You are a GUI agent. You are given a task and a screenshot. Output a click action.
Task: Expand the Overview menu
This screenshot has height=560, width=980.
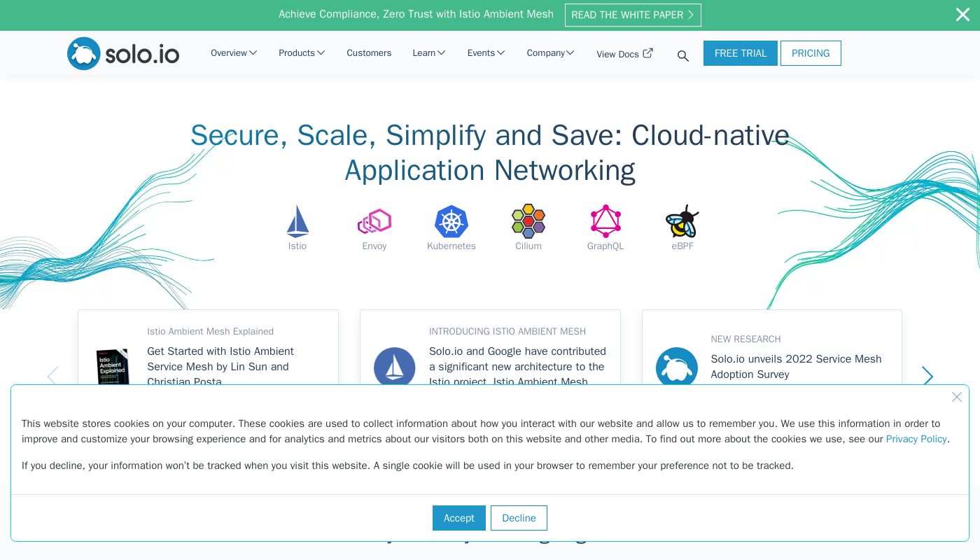[234, 52]
